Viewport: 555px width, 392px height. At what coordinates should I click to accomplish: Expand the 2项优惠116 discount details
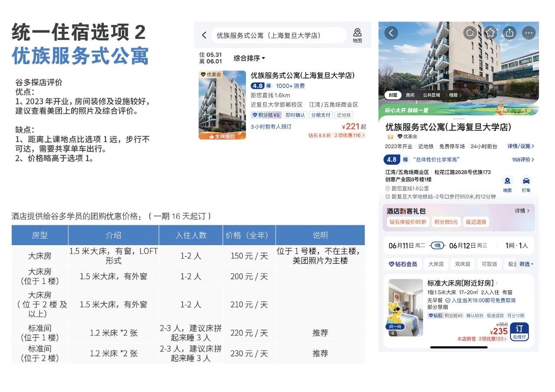click(349, 136)
